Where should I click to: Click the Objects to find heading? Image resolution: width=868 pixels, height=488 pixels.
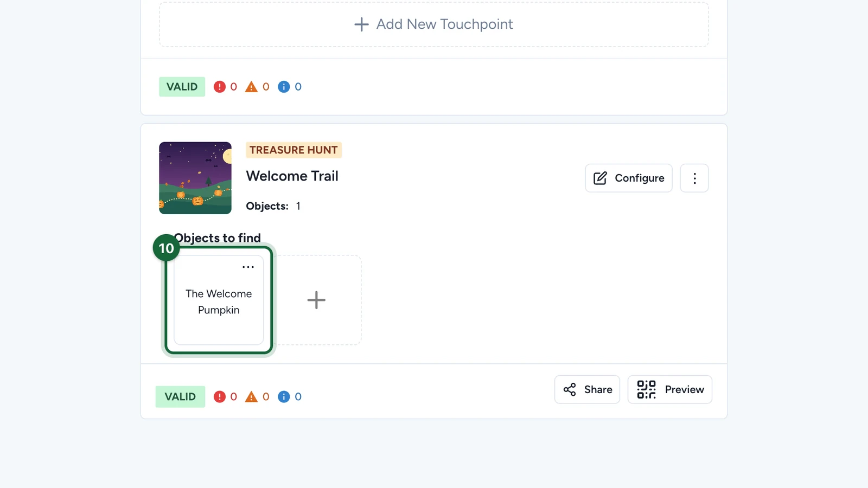click(218, 238)
